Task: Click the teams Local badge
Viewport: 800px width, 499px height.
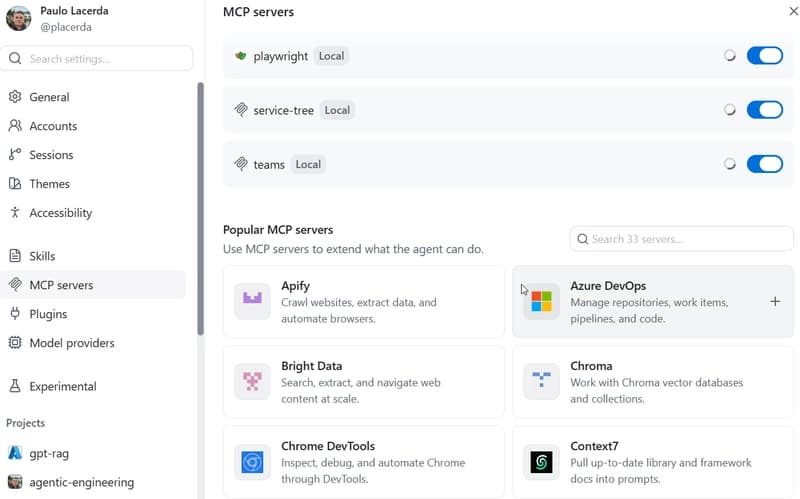Action: click(308, 164)
